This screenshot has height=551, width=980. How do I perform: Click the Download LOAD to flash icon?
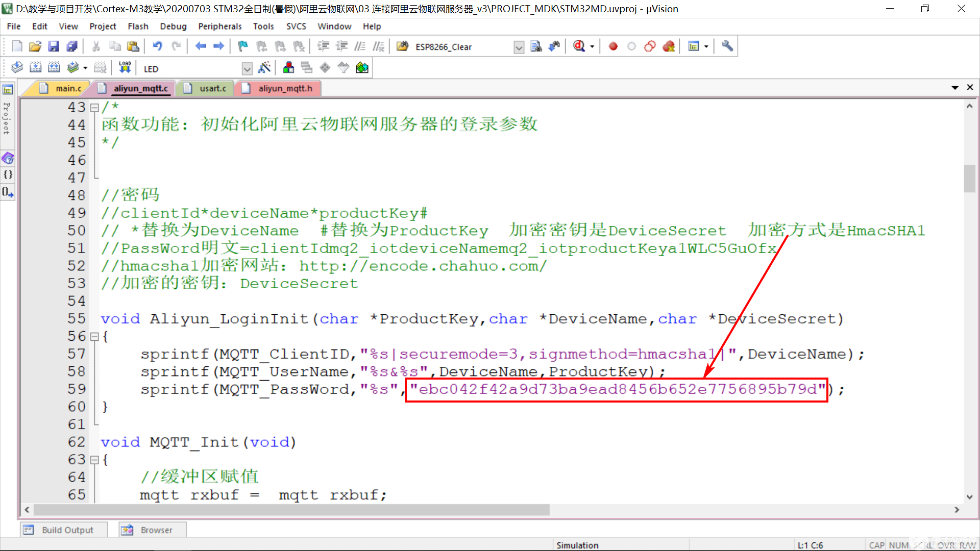[x=125, y=67]
